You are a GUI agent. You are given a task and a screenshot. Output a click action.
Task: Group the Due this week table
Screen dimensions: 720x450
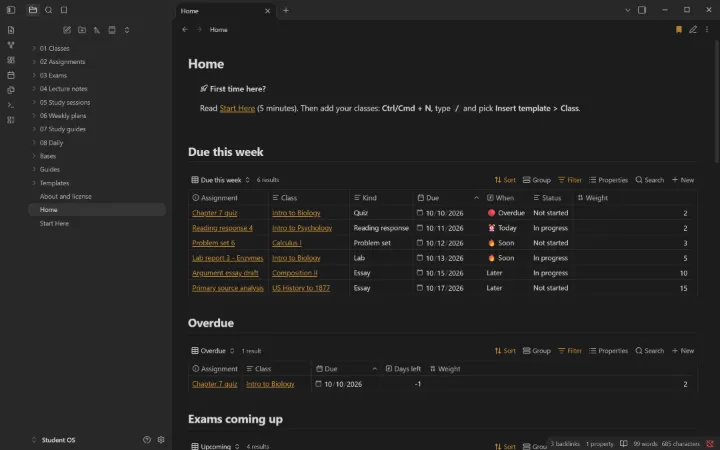click(x=536, y=180)
